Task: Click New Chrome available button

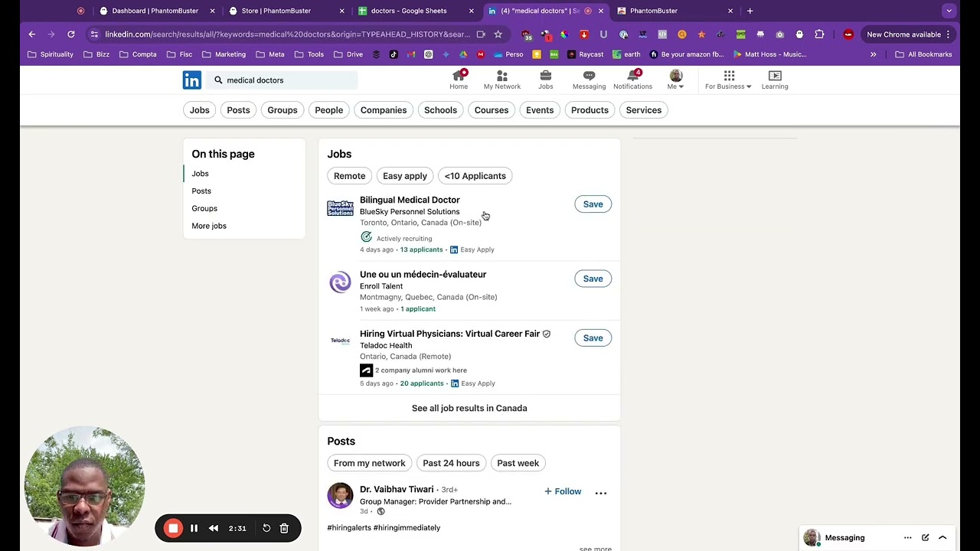Action: click(x=908, y=34)
